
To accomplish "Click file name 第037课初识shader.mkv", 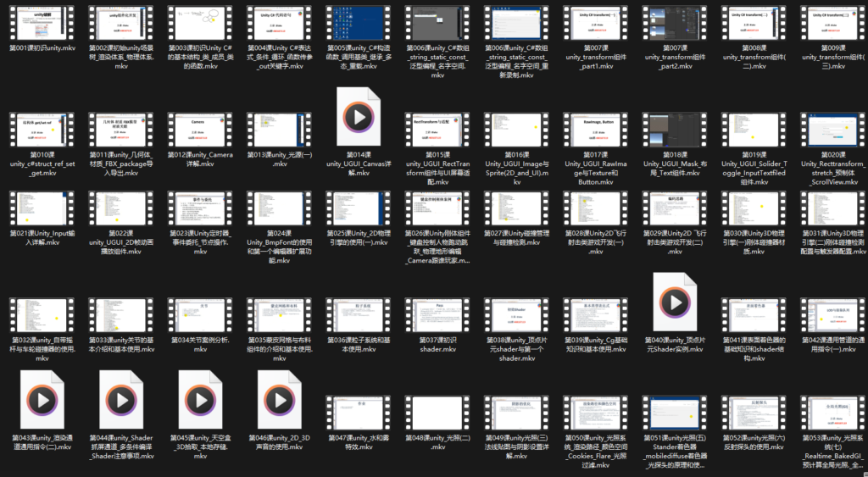I will click(437, 345).
